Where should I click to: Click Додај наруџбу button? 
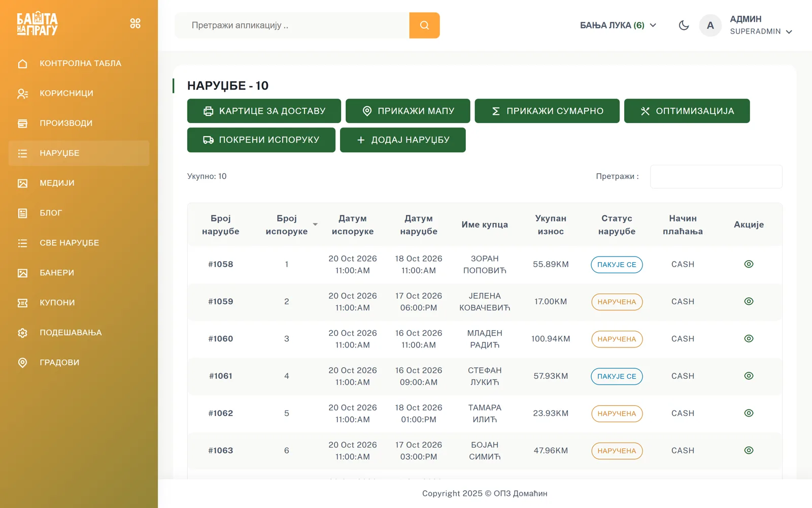[403, 140]
